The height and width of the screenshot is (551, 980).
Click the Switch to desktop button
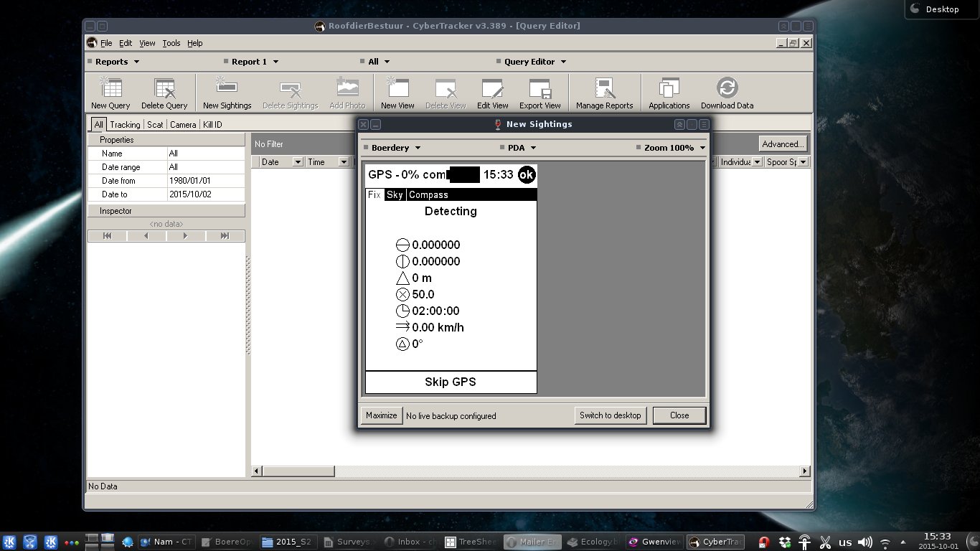(611, 415)
